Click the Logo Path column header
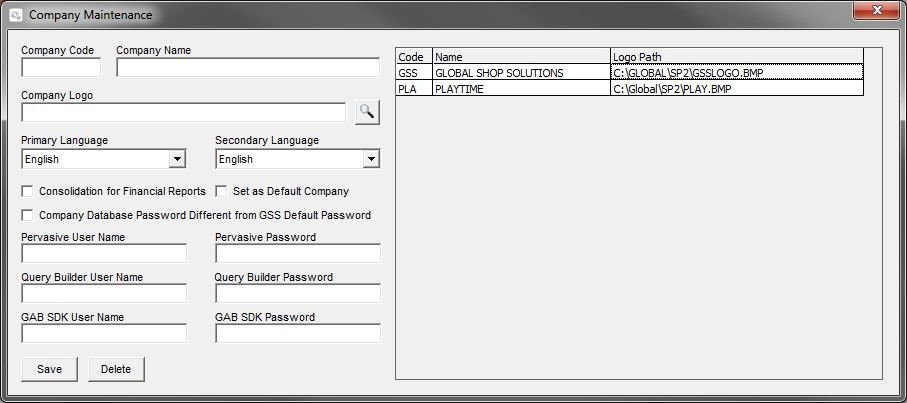The image size is (907, 403). [737, 57]
